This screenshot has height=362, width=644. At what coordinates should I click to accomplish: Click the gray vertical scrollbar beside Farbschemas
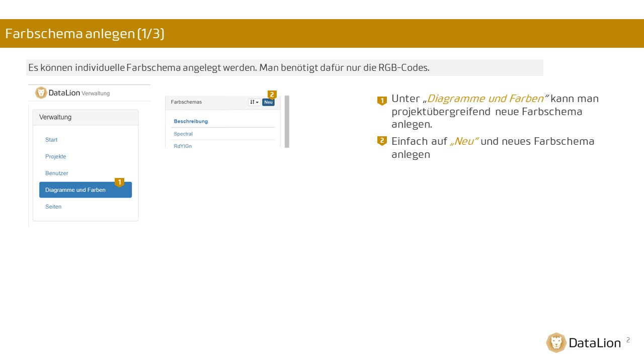(x=287, y=121)
